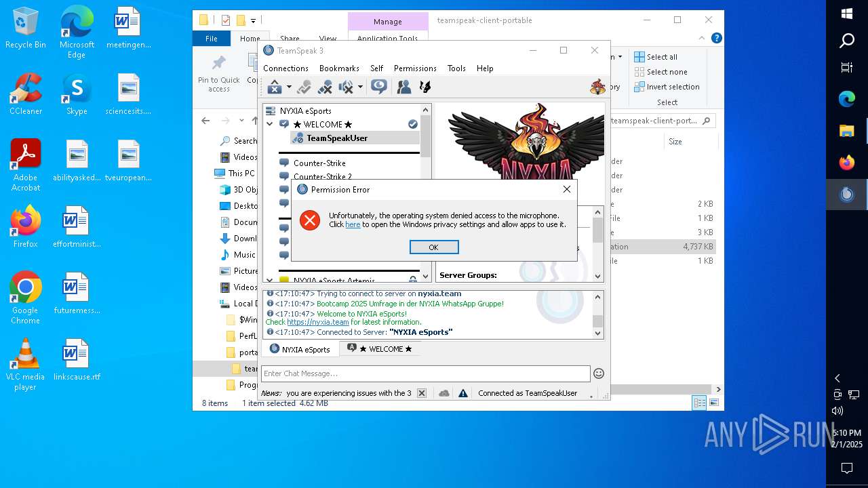The height and width of the screenshot is (488, 868).
Task: Click the NYXIA avatar icon in toolbar
Action: point(597,87)
